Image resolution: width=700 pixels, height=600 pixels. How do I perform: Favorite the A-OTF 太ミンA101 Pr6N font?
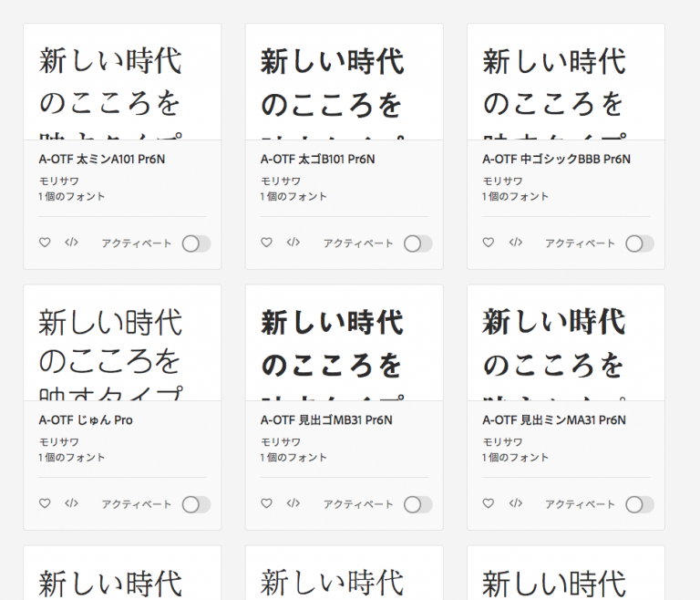pyautogui.click(x=45, y=243)
